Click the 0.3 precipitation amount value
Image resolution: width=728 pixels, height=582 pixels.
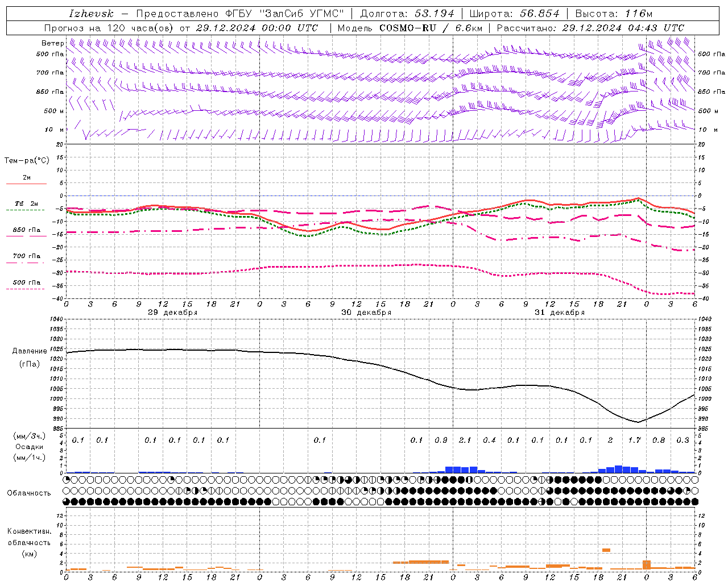click(682, 440)
